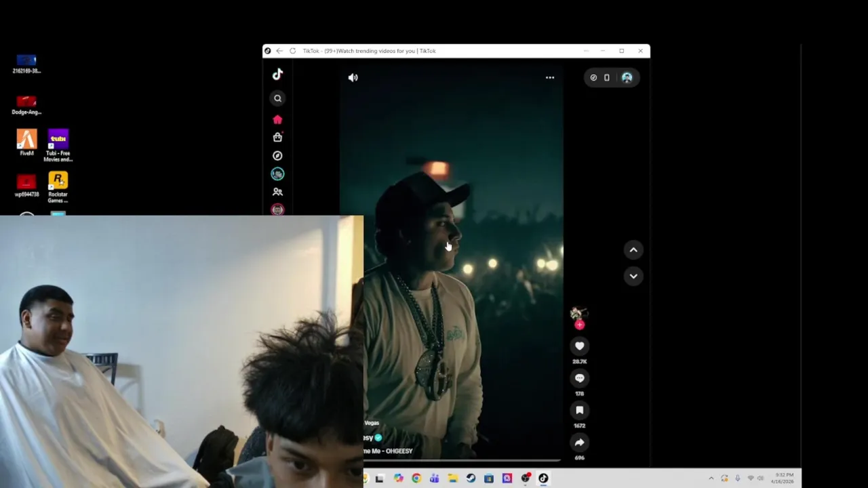
Task: Open the TikTok Shop bag icon
Action: click(x=277, y=137)
